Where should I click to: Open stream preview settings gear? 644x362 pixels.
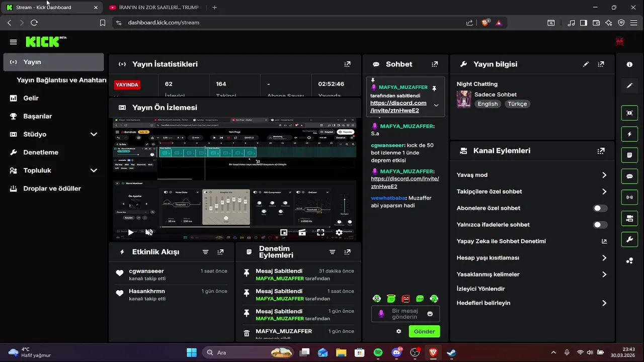point(339,232)
